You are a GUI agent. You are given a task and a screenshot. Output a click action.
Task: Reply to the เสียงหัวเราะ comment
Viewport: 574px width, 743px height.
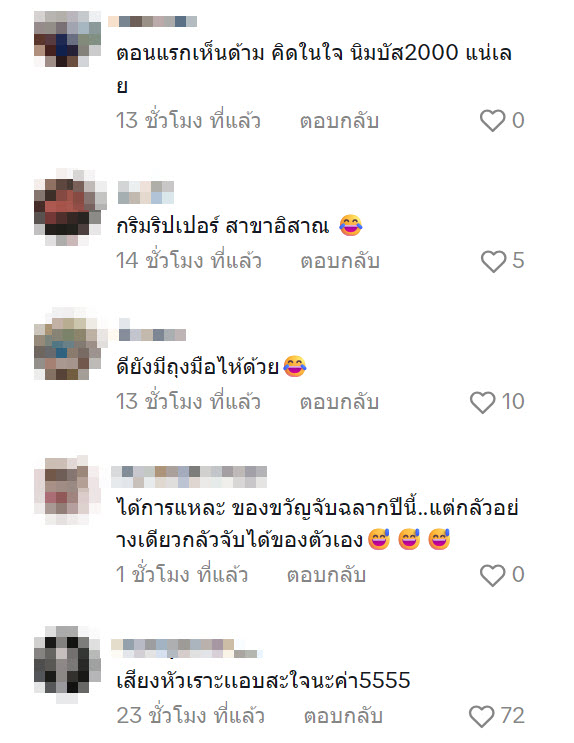pos(343,716)
